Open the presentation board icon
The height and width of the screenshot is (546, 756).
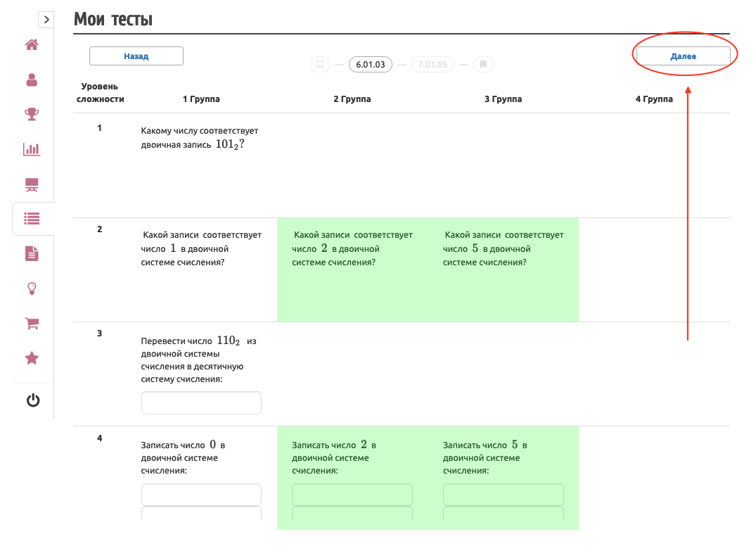(x=32, y=185)
